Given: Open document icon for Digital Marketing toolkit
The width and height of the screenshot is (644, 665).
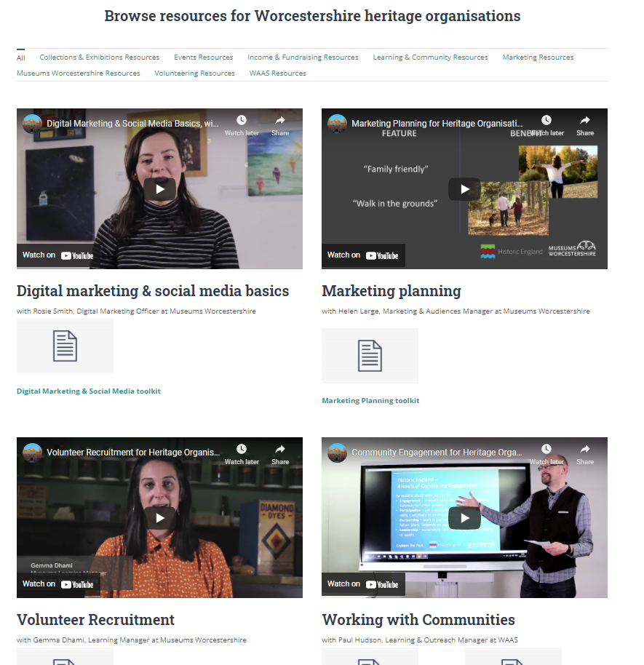Looking at the screenshot, I should pyautogui.click(x=65, y=346).
